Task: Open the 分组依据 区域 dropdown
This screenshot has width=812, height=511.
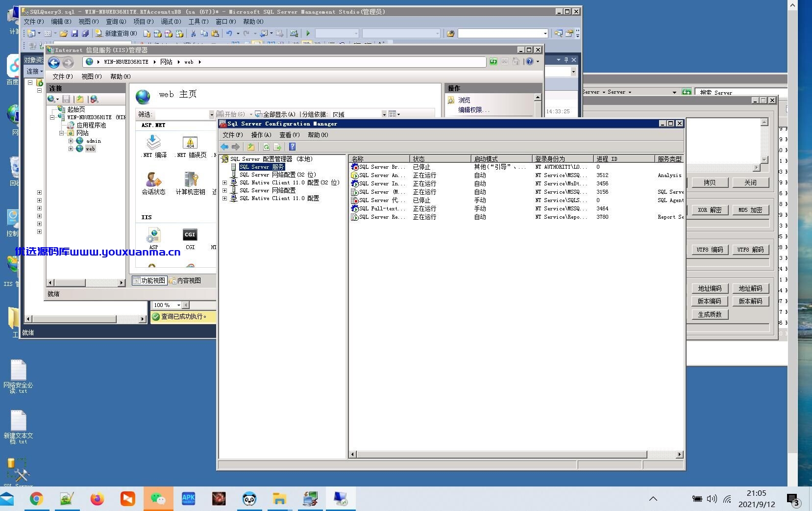Action: (x=384, y=114)
